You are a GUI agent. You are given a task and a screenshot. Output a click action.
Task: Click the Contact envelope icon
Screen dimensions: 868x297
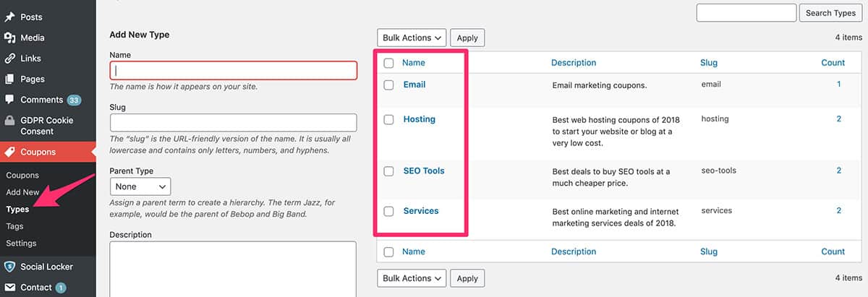tap(10, 287)
